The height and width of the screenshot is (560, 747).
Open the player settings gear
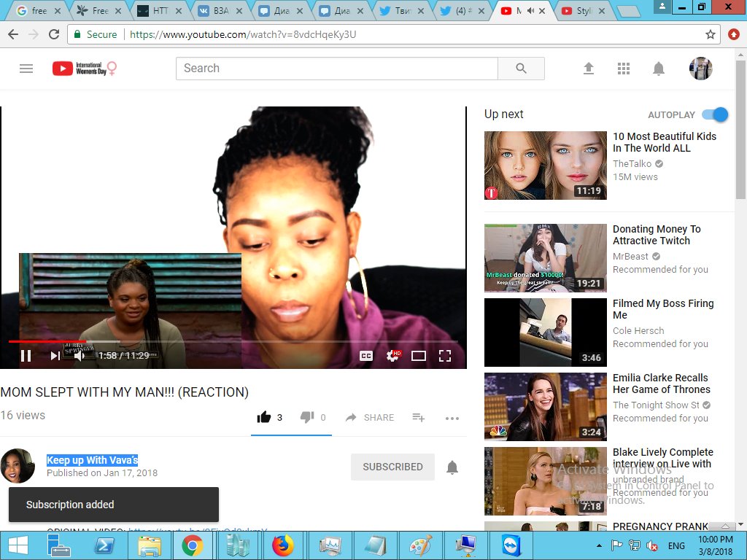pos(393,356)
